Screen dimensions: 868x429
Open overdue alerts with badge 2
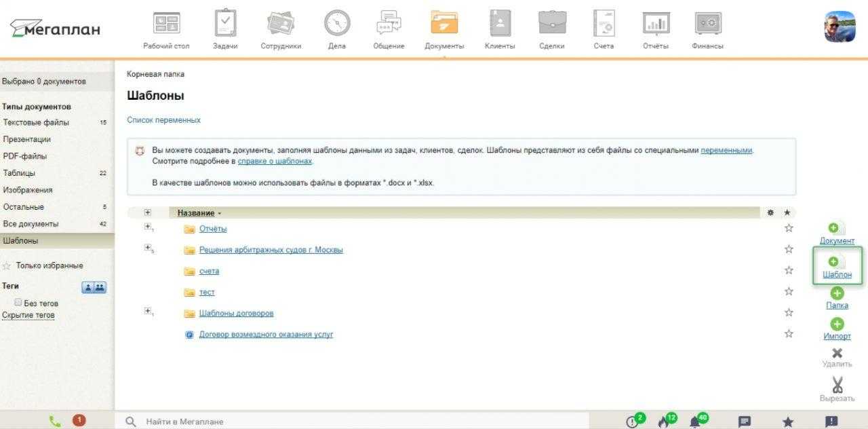[635, 421]
